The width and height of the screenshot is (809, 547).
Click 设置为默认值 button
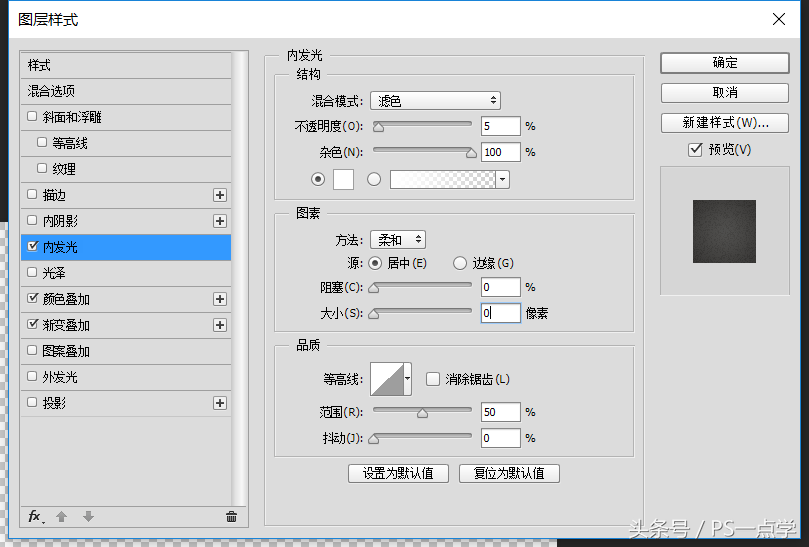398,473
